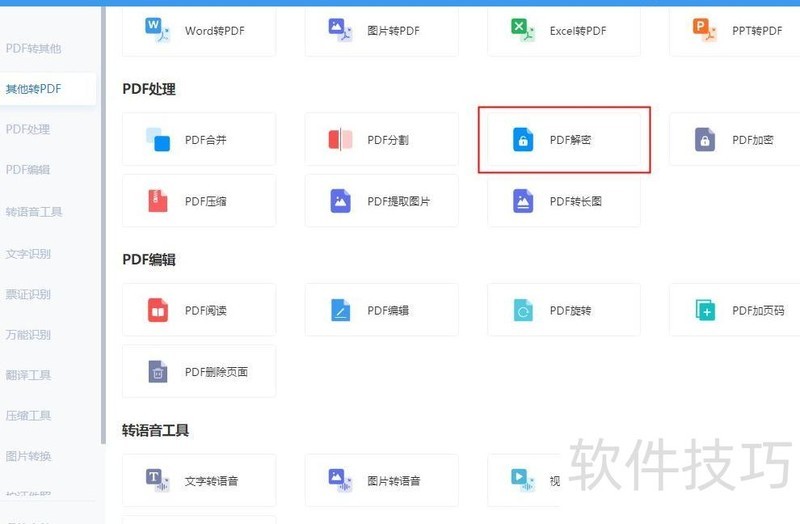The width and height of the screenshot is (800, 524).
Task: Click the PDF合并 icon
Action: point(158,139)
